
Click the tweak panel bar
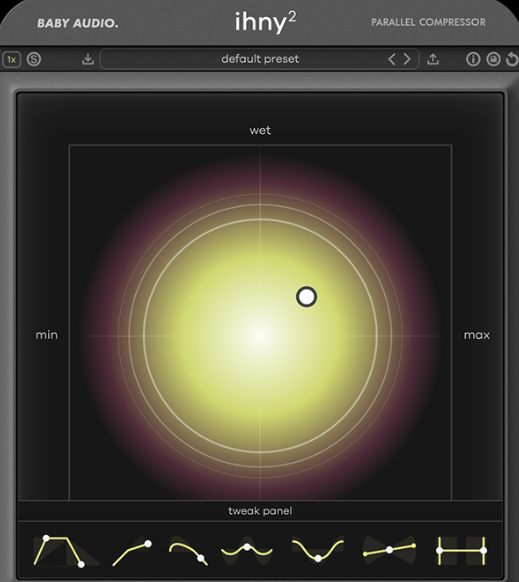click(260, 511)
